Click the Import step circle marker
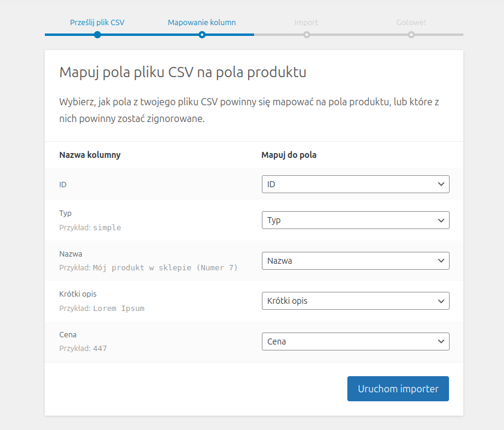This screenshot has width=504, height=430. pyautogui.click(x=306, y=35)
